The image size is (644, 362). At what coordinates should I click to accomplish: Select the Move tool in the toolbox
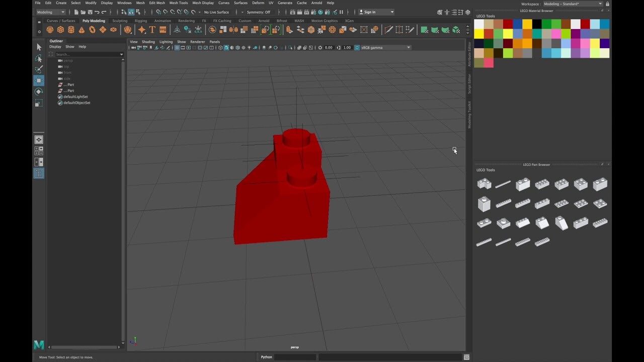(39, 80)
